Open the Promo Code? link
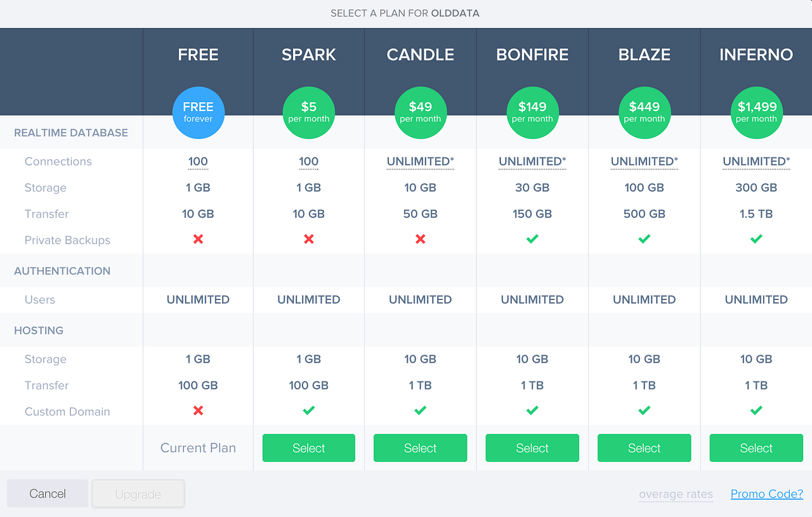 tap(766, 494)
